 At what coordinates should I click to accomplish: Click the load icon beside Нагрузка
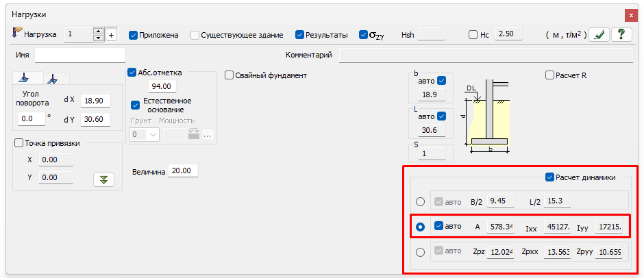coord(17,33)
